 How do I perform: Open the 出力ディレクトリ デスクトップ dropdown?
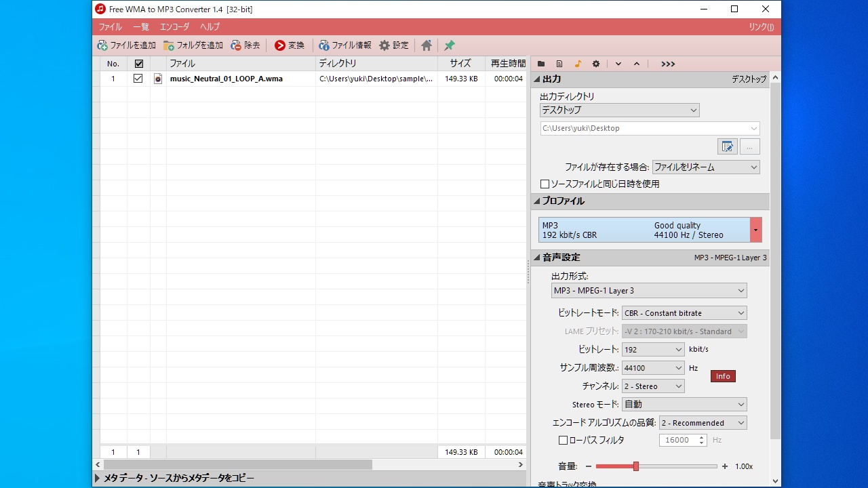point(619,110)
